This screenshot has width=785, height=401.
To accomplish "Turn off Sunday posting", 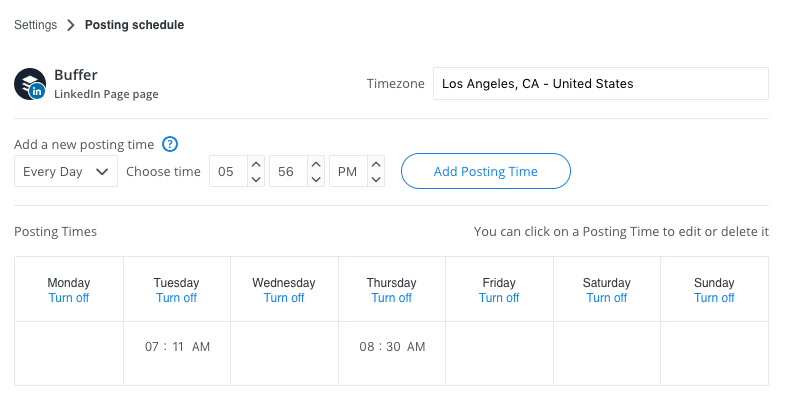I will 714,298.
